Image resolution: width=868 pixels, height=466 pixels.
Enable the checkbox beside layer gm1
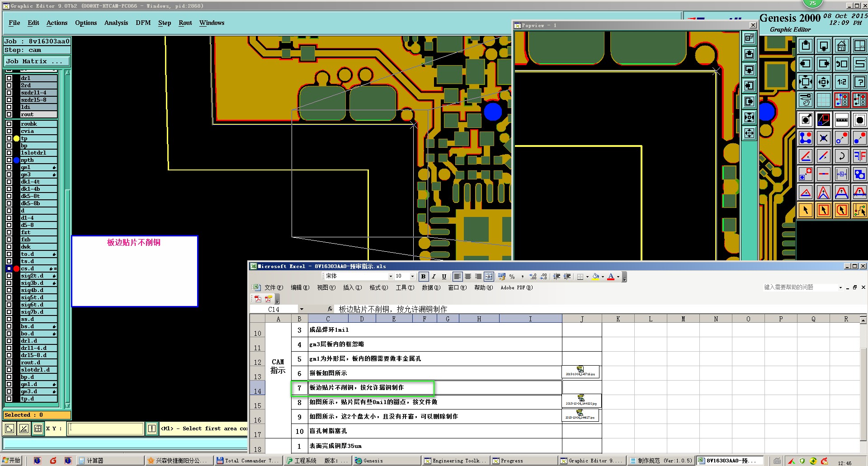(9, 167)
